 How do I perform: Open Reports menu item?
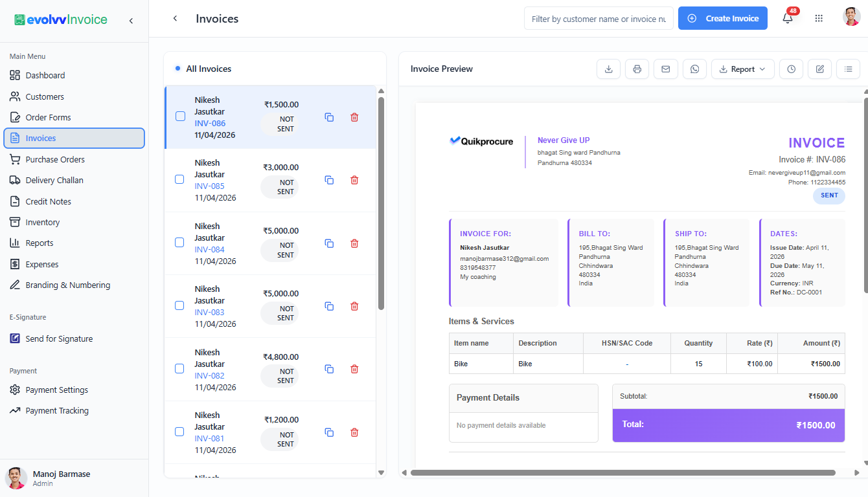(x=74, y=243)
